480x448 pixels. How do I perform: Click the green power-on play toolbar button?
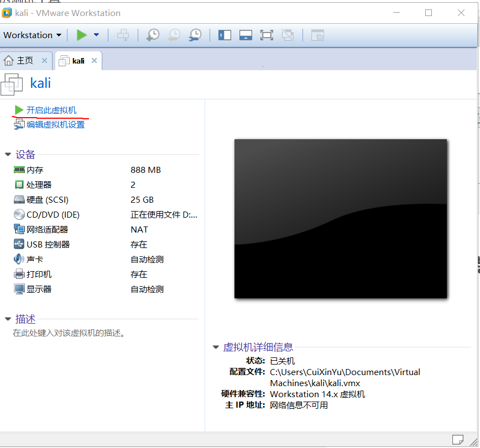click(81, 35)
